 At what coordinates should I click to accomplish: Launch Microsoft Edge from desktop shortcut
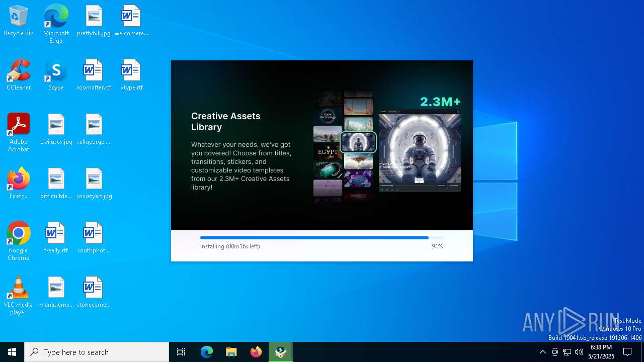(x=56, y=24)
